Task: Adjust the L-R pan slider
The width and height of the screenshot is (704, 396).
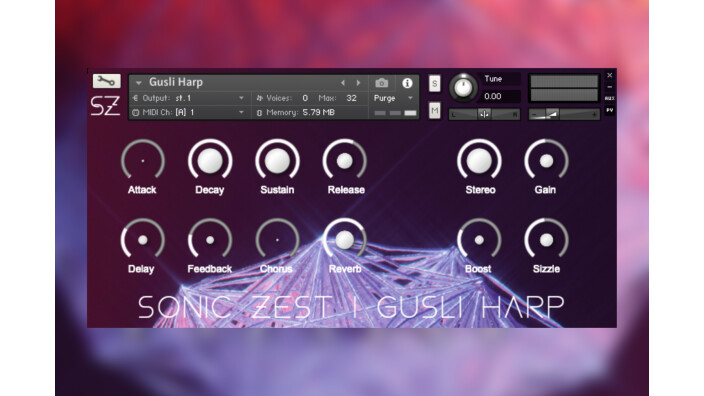Action: coord(484,114)
